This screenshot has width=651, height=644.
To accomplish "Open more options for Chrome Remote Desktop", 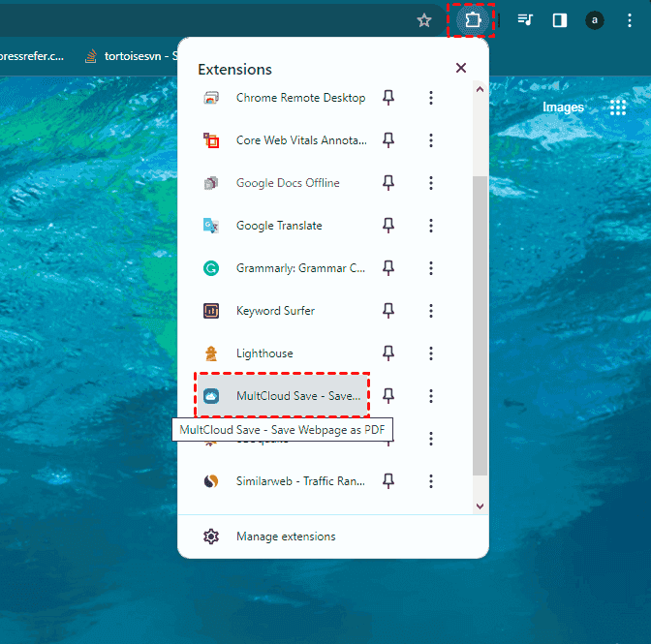I will (x=431, y=98).
